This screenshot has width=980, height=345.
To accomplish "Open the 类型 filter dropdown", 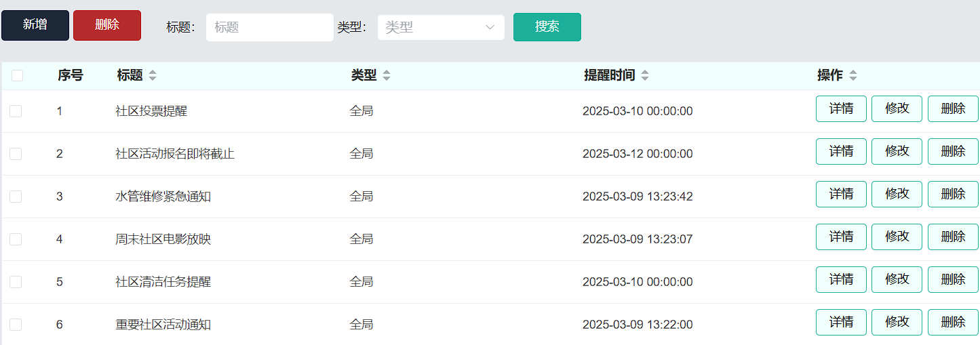I will click(x=441, y=27).
